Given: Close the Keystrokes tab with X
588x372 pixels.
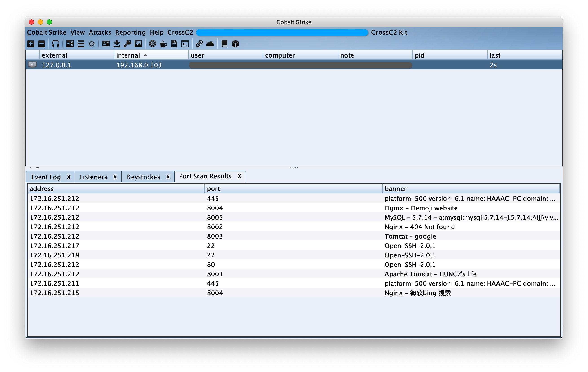Looking at the screenshot, I should coord(168,177).
